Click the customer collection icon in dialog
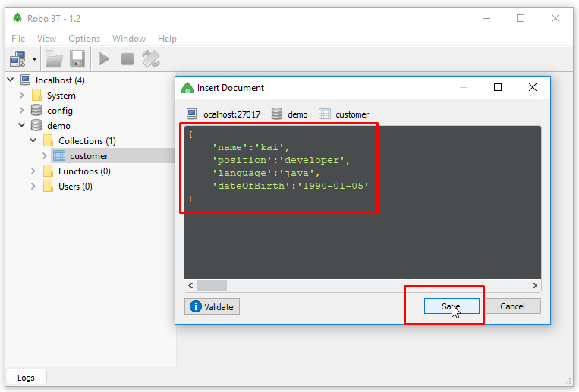 [325, 114]
